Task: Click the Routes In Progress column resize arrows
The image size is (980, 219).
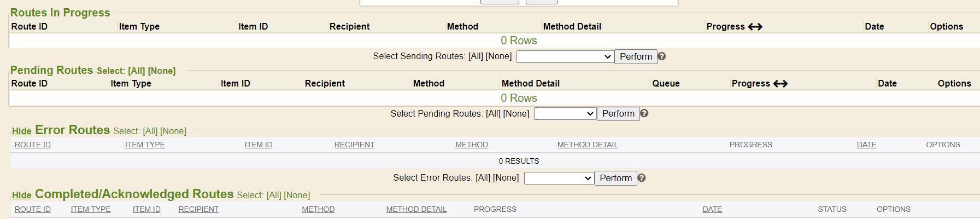Action: tap(755, 27)
